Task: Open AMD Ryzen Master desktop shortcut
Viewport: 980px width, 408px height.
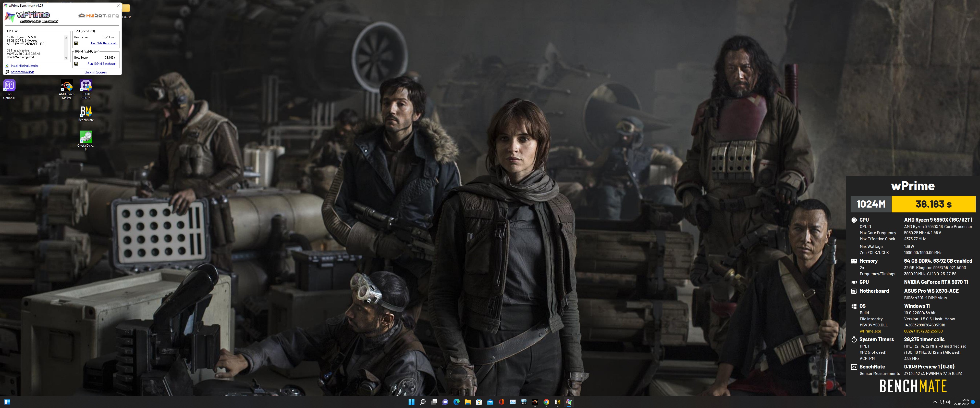Action: pyautogui.click(x=67, y=89)
